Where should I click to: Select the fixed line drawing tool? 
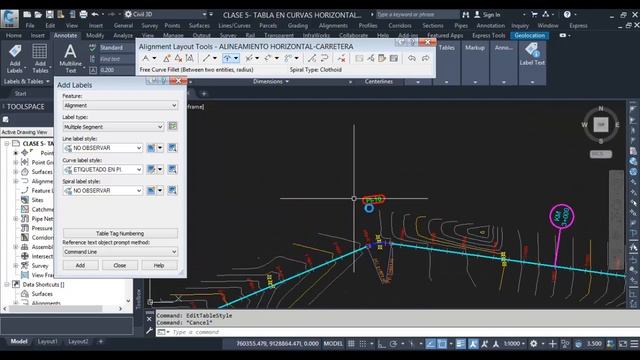(207, 58)
